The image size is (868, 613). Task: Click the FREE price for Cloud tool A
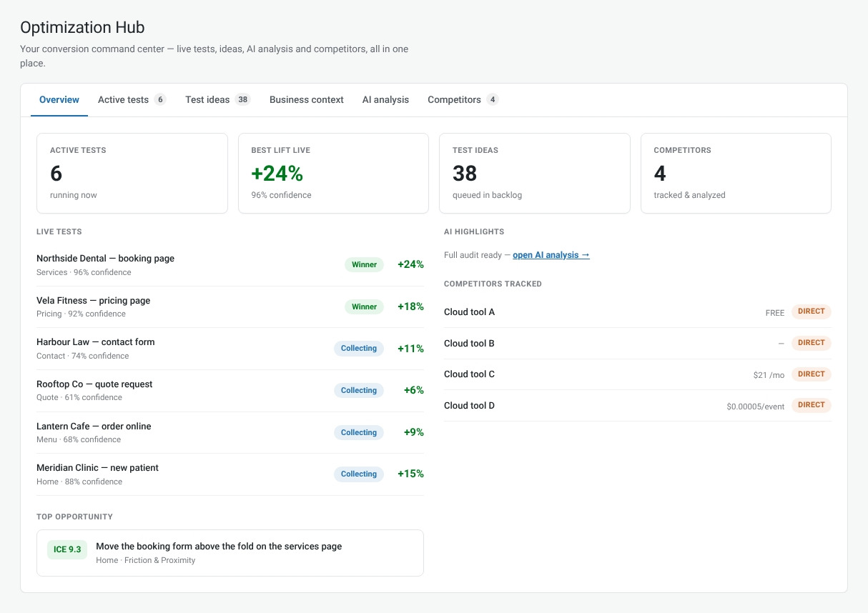click(x=775, y=313)
